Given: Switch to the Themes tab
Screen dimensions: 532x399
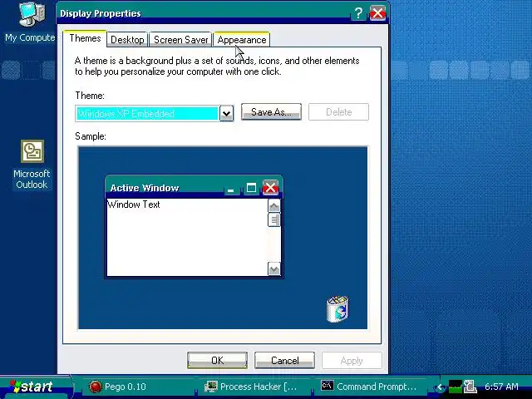Looking at the screenshot, I should (x=85, y=38).
